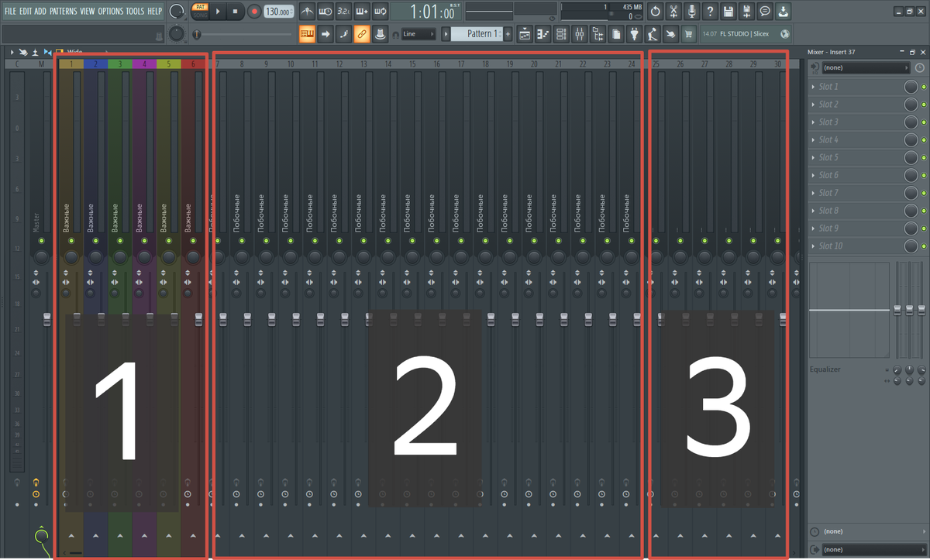The image size is (930, 560).
Task: Mute mixer track 8 green light
Action: (241, 241)
